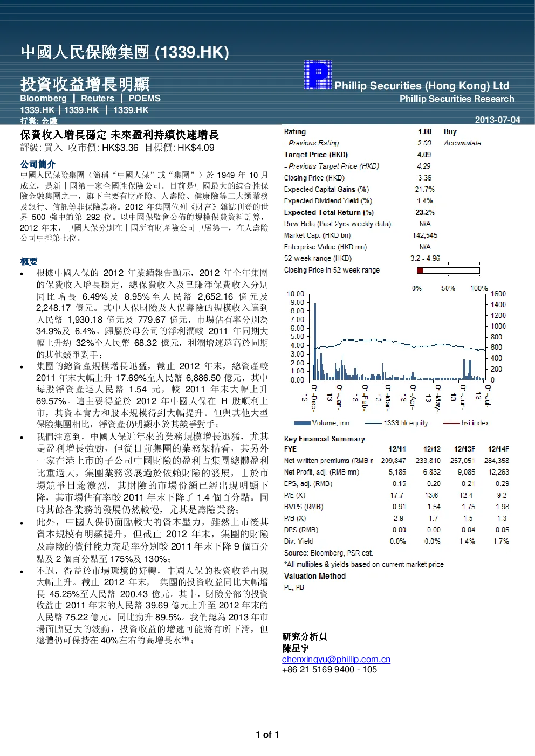The width and height of the screenshot is (535, 756).
Task: Click the Expected Total Return (%) label
Action: pos(329,212)
